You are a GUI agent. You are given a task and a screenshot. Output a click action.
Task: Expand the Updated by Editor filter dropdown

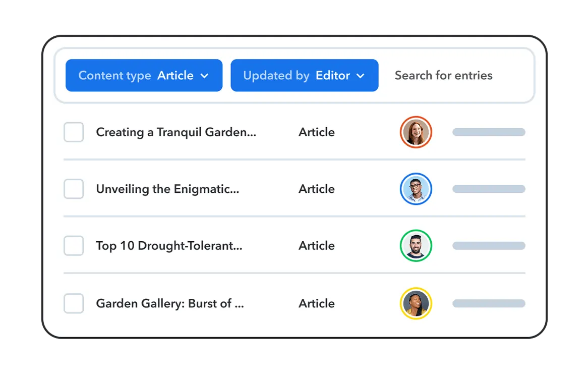(304, 76)
